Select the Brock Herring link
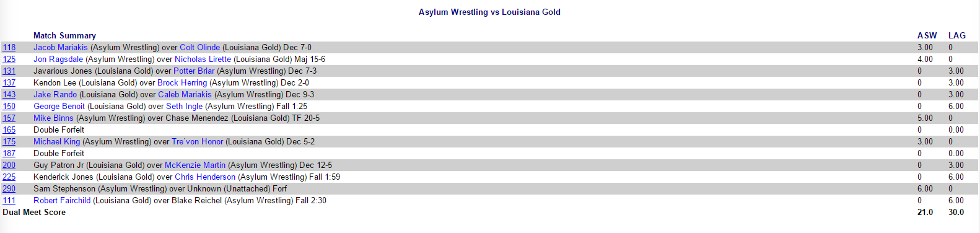 point(182,82)
